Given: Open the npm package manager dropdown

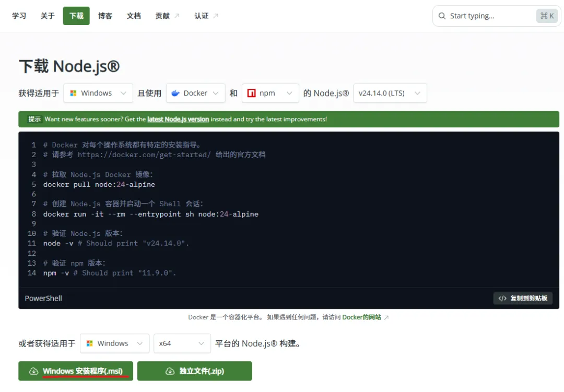Looking at the screenshot, I should click(x=271, y=93).
